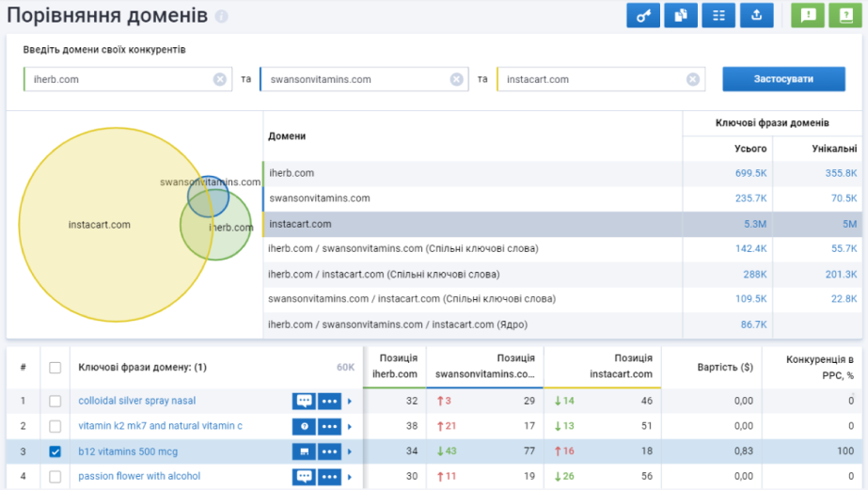Click instacart.com unique 5M value
Viewport: 868px width, 490px height.
pyautogui.click(x=850, y=224)
